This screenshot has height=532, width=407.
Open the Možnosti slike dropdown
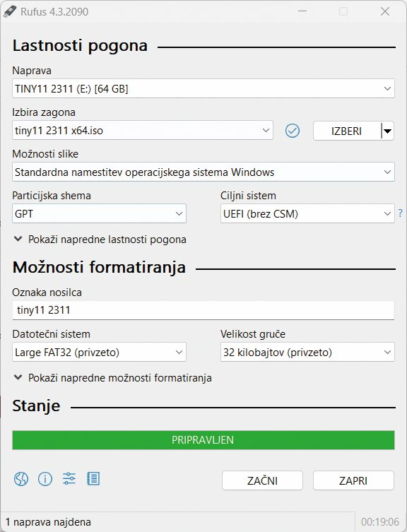203,172
